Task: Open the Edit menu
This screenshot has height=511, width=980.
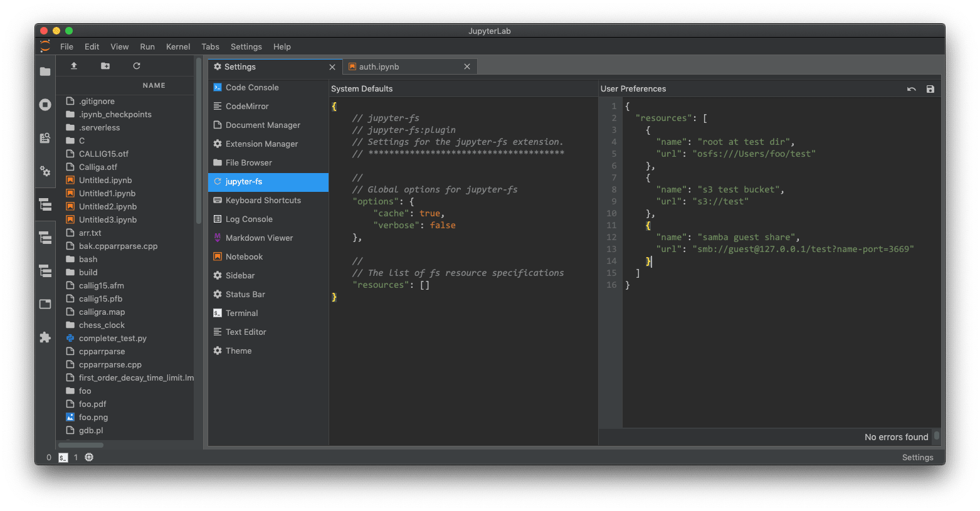Action: click(x=92, y=46)
